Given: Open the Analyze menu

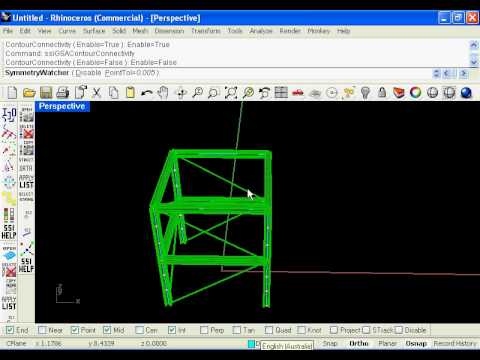Looking at the screenshot, I should coord(261,31).
